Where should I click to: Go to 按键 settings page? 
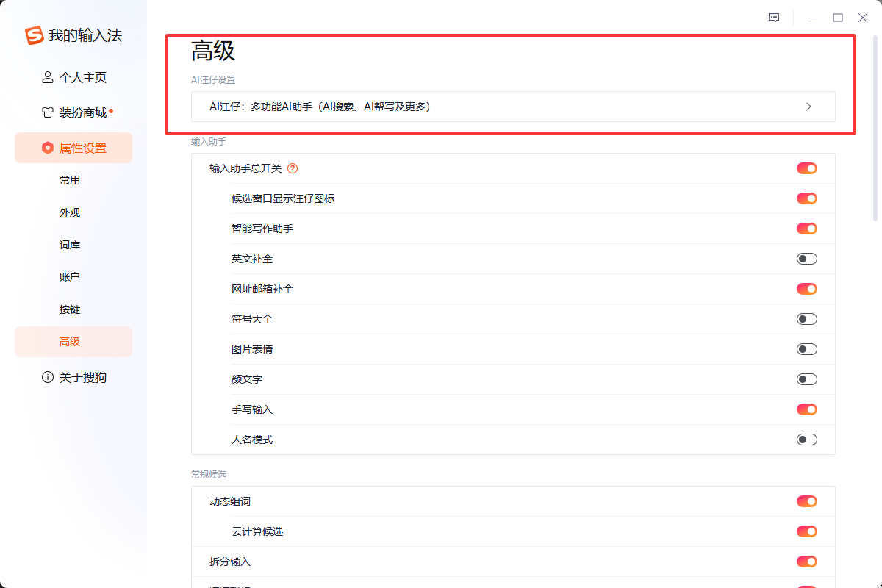pyautogui.click(x=70, y=309)
